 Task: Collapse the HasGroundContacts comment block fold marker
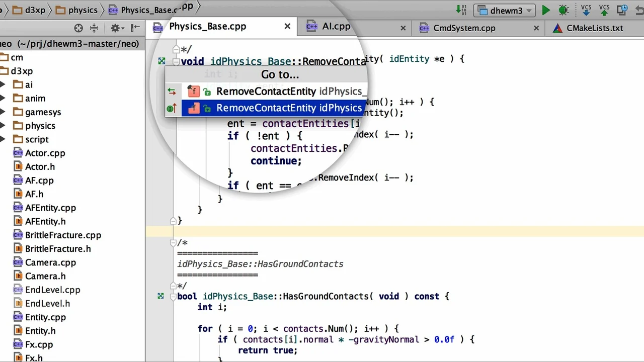pos(173,242)
